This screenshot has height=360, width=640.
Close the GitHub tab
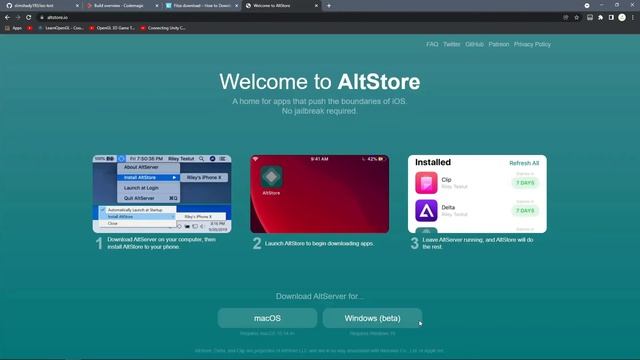pyautogui.click(x=77, y=6)
